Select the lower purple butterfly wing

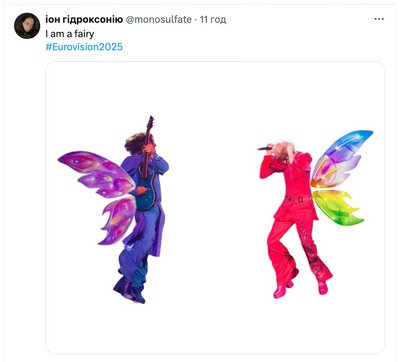click(x=117, y=220)
